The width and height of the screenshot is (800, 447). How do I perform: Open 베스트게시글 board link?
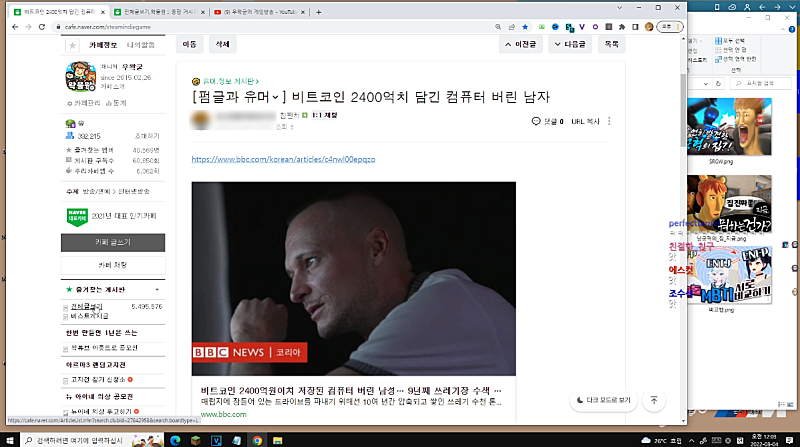[x=89, y=316]
